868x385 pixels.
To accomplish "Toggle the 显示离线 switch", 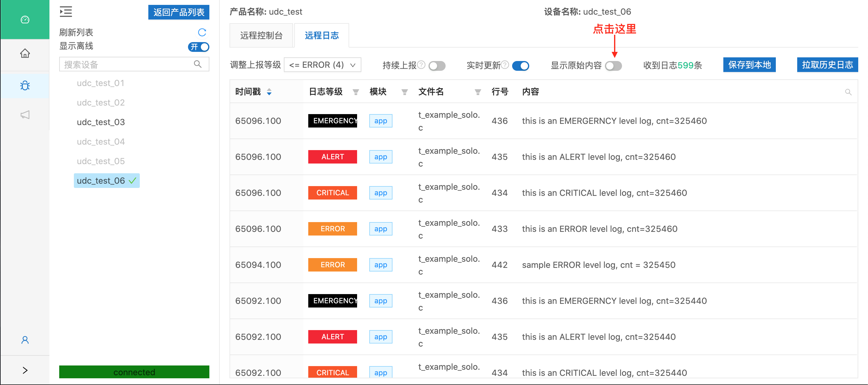I will coord(198,47).
